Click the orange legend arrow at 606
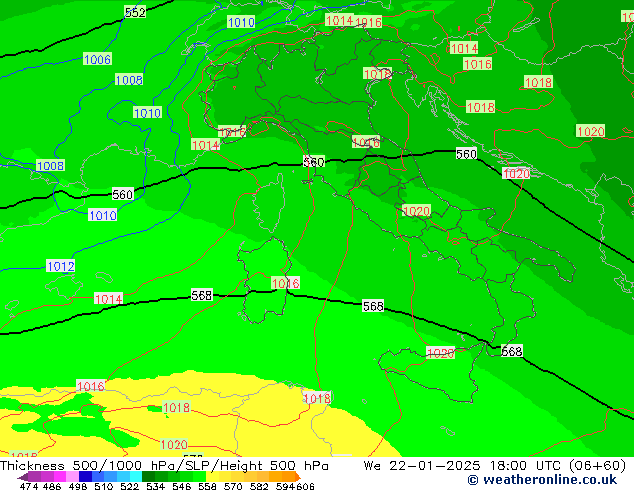 coord(298,477)
